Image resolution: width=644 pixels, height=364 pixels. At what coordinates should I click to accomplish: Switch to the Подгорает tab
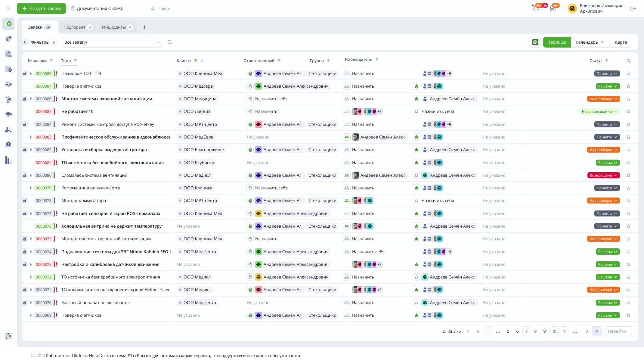[77, 27]
